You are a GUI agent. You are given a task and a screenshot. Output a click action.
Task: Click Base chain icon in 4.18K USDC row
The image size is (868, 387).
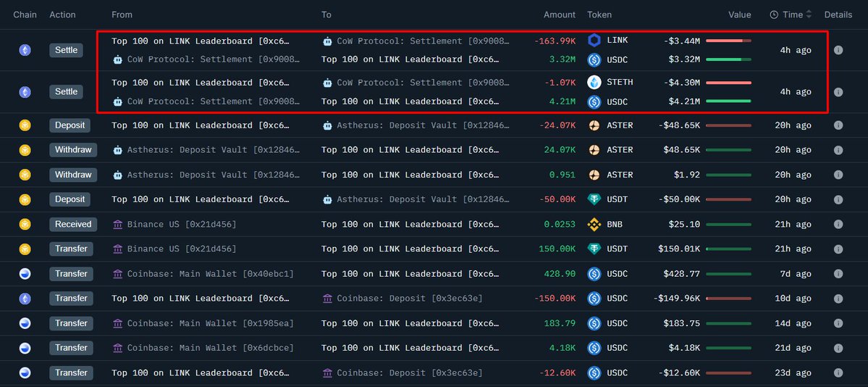coord(25,348)
